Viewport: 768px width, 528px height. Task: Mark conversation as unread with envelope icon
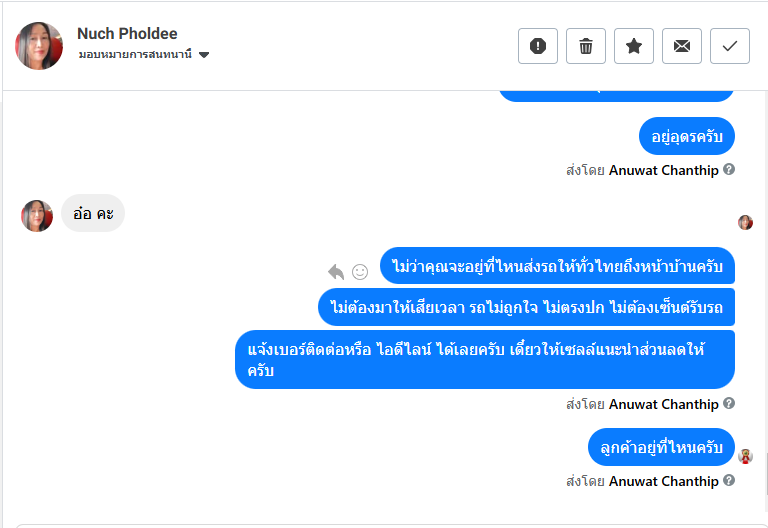pyautogui.click(x=682, y=46)
